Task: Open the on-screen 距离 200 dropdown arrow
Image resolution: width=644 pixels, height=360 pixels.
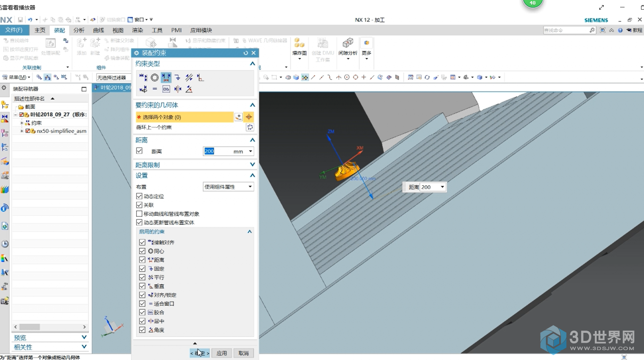Action: tap(442, 187)
